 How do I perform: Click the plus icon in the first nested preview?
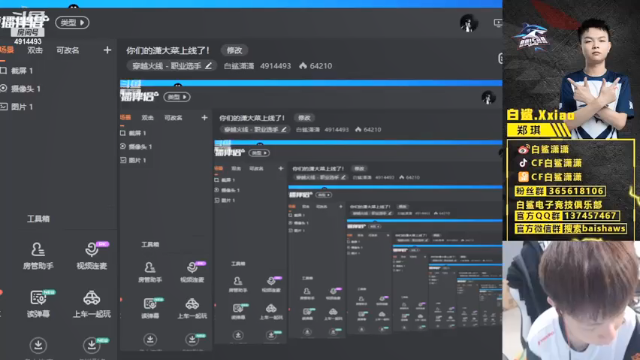point(204,118)
